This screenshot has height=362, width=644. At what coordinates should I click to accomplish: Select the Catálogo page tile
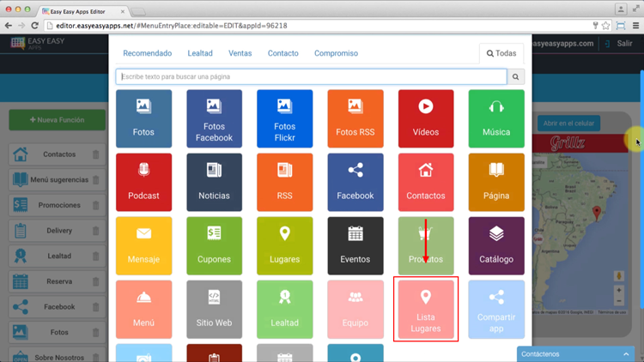click(x=496, y=245)
